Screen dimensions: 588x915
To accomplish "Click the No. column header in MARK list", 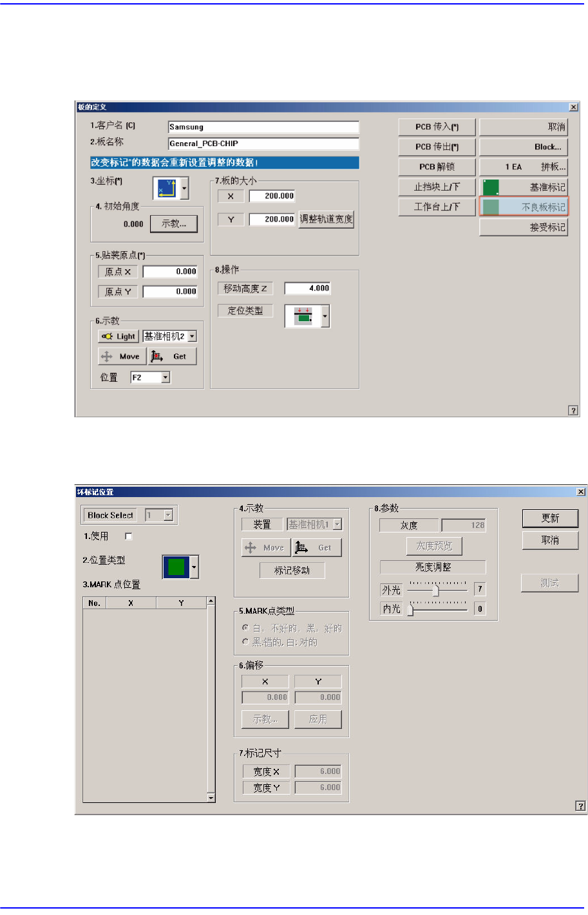I will pos(95,603).
